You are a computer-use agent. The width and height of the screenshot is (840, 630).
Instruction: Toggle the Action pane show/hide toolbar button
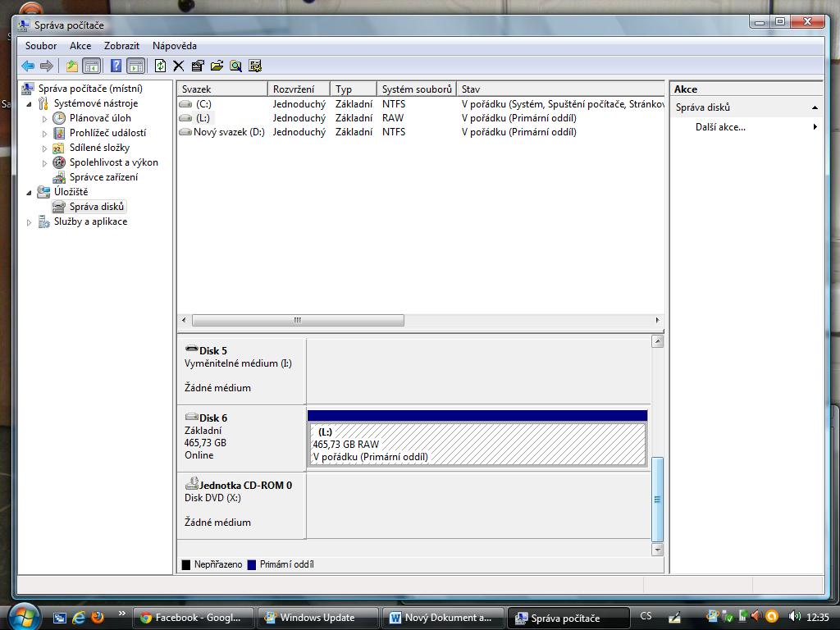(136, 66)
